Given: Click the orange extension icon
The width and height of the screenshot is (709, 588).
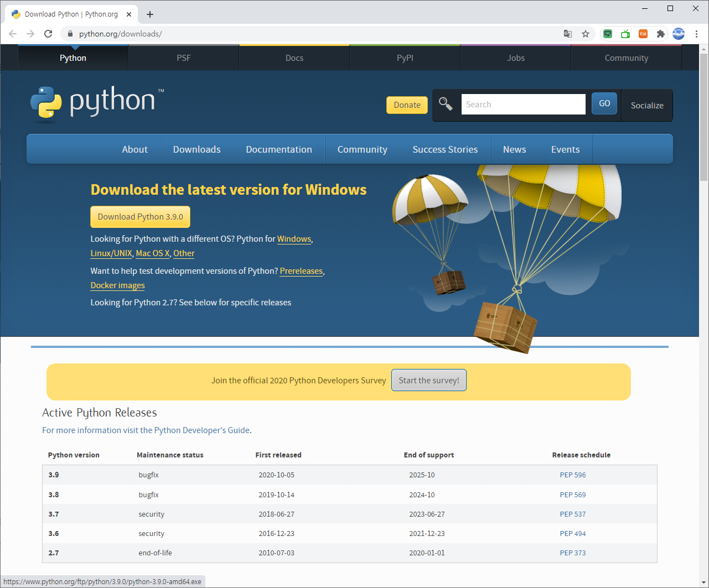Looking at the screenshot, I should pos(643,34).
